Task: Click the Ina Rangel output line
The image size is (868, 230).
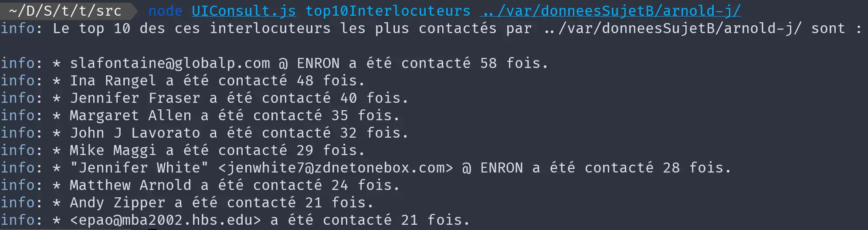Action: pos(217,81)
